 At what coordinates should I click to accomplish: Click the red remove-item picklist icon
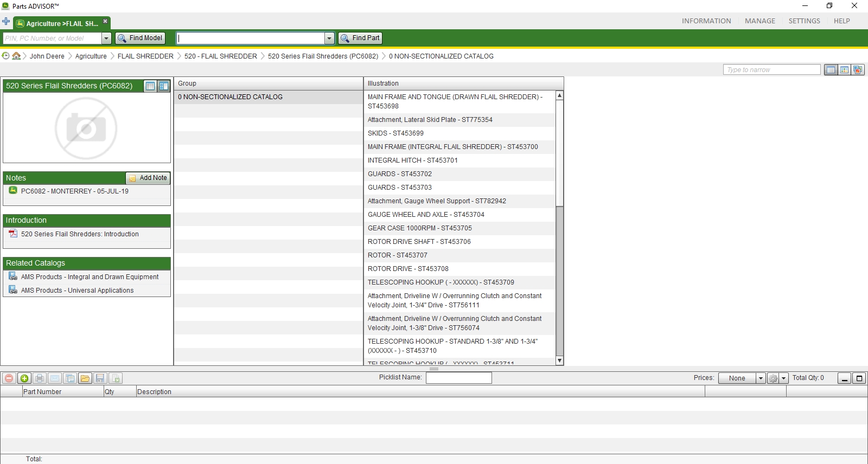(9, 378)
